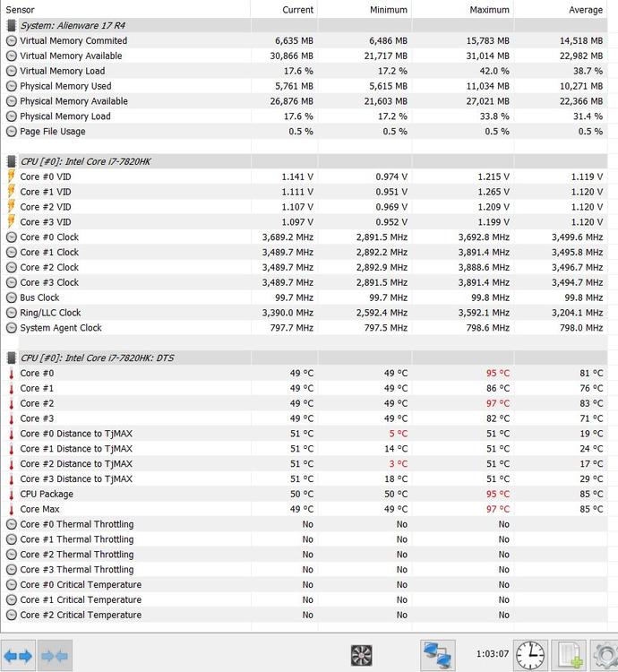618x672 pixels.
Task: Click the elapsed time 1:03:07 display
Action: [493, 654]
